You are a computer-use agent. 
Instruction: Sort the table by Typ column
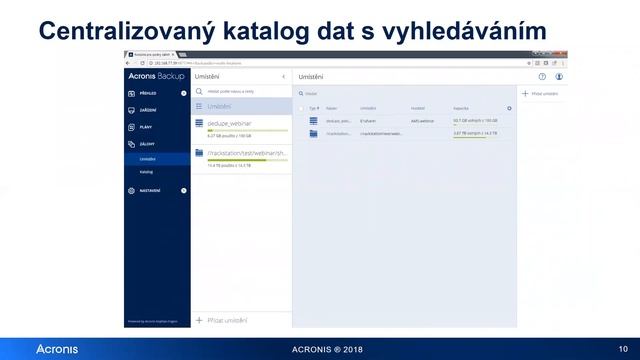(x=314, y=108)
